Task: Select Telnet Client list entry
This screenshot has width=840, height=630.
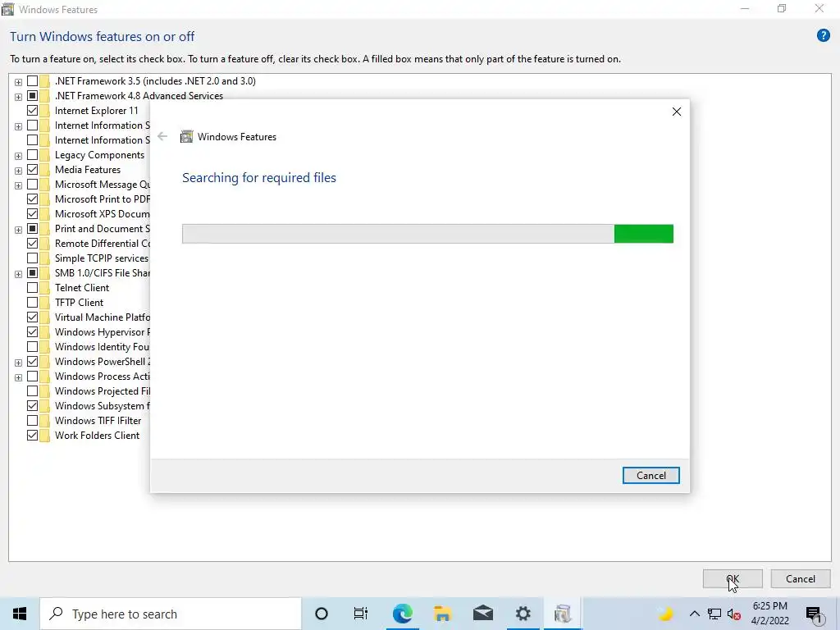Action: coord(82,288)
